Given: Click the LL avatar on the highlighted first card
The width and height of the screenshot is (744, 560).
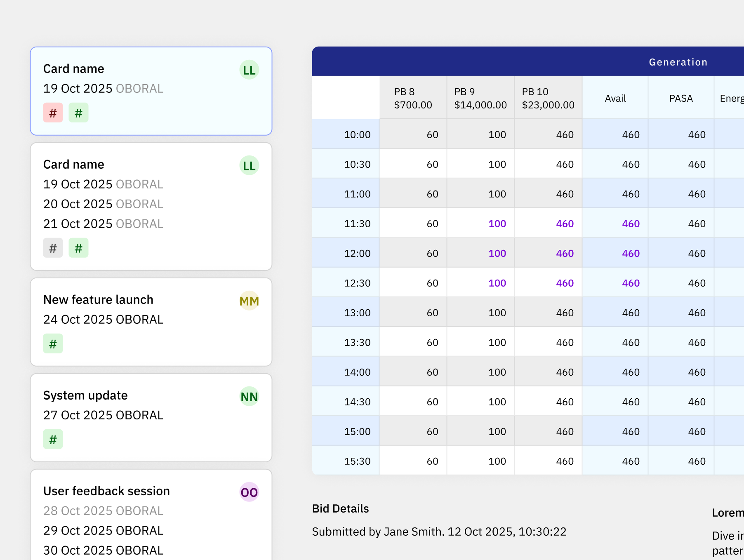Looking at the screenshot, I should click(249, 70).
